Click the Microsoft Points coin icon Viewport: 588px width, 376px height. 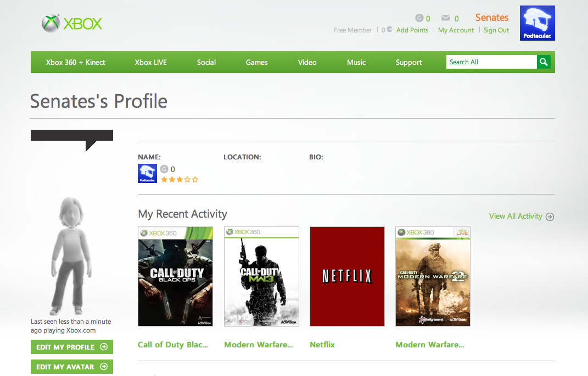[x=389, y=29]
